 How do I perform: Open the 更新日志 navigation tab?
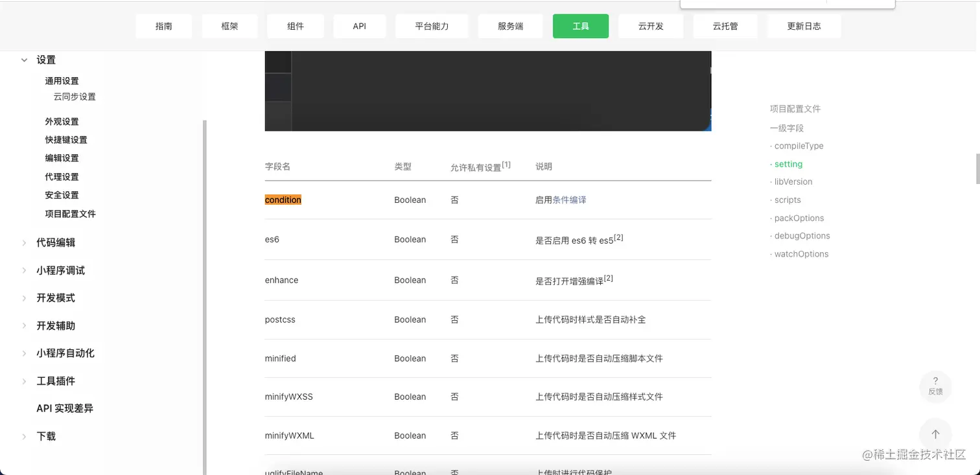tap(804, 26)
